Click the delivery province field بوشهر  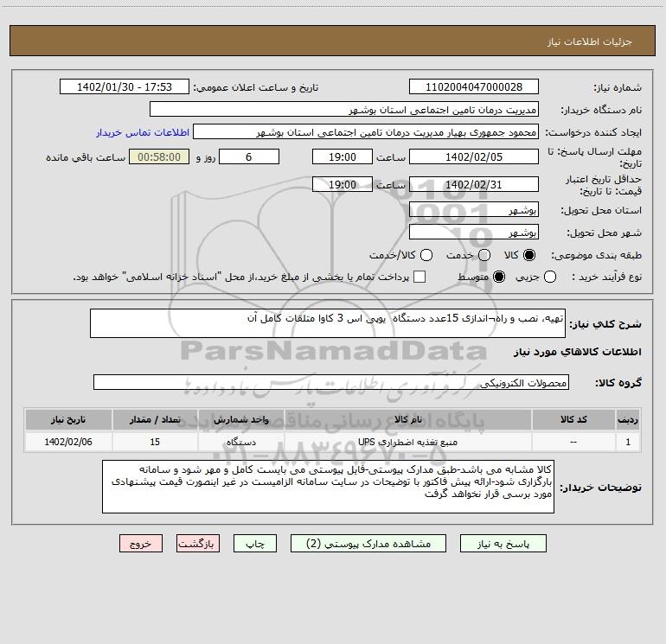tap(474, 210)
